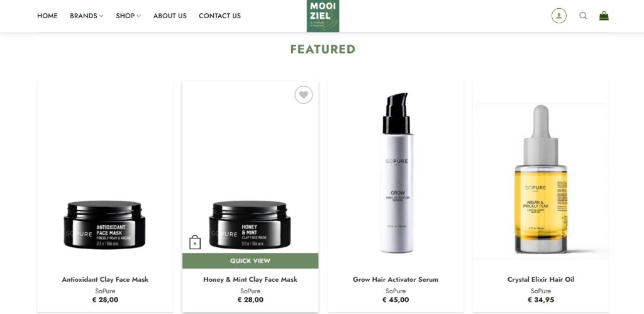Screen dimensions: 644x314
Task: Add Honey & Mint mask to wishlist
Action: [304, 95]
